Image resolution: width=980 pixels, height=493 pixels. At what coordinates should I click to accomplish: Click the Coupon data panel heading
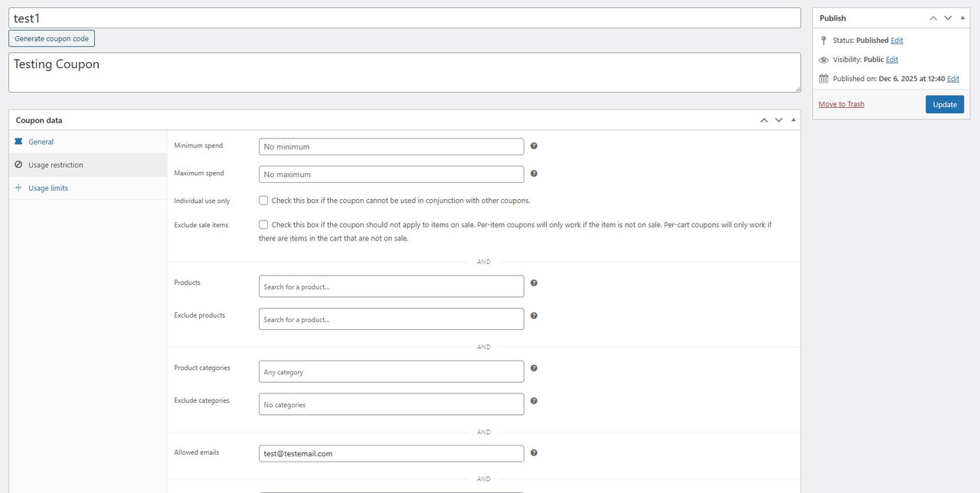(x=39, y=120)
